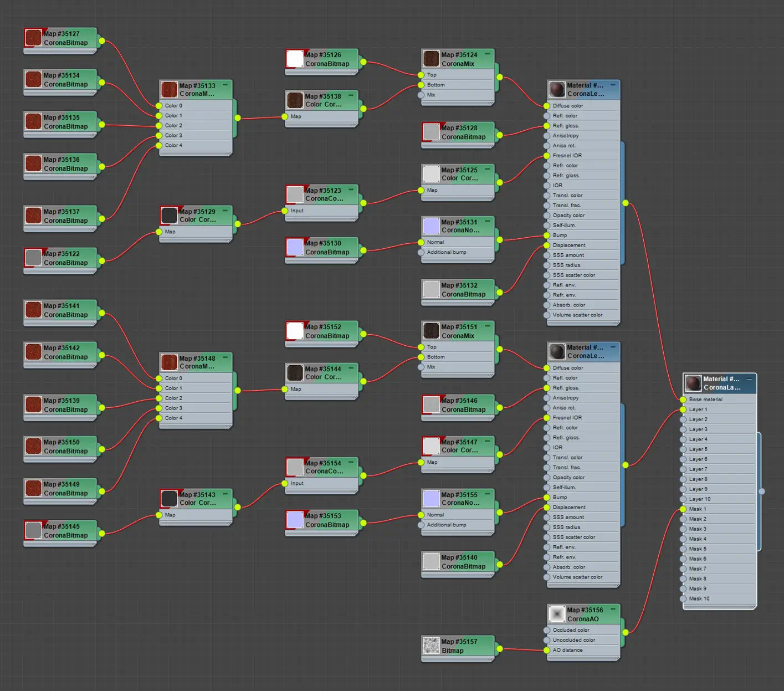This screenshot has width=784, height=691.
Task: Click the CoronaAO Map #35156 preview icon
Action: pyautogui.click(x=557, y=614)
